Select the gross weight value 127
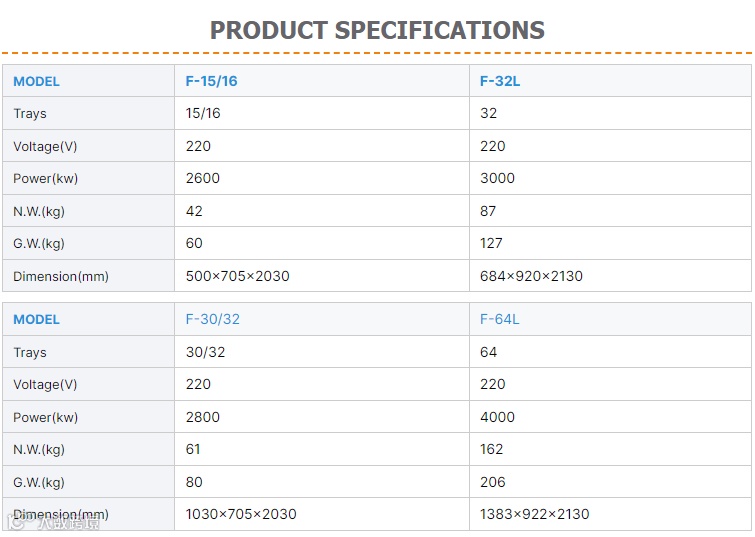 coord(491,243)
